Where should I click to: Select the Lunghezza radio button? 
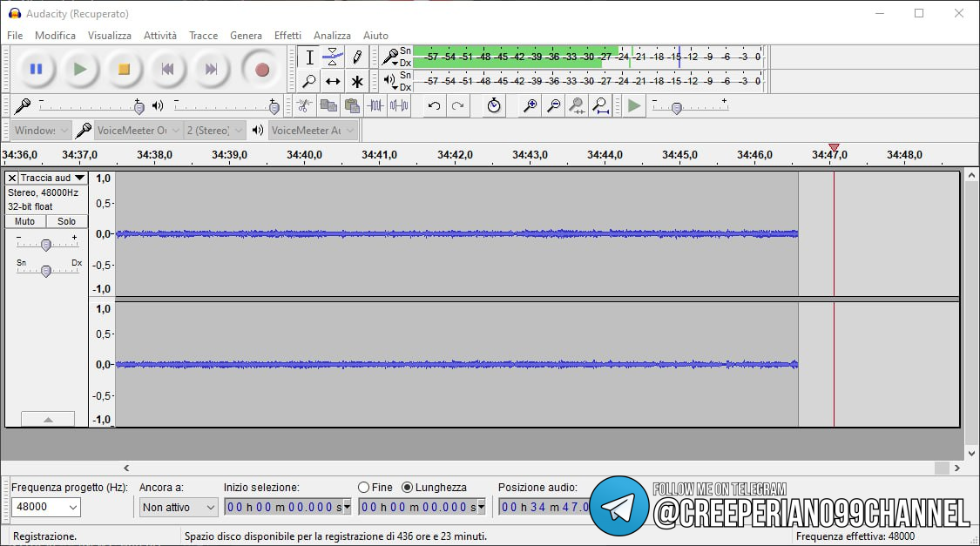pyautogui.click(x=408, y=488)
